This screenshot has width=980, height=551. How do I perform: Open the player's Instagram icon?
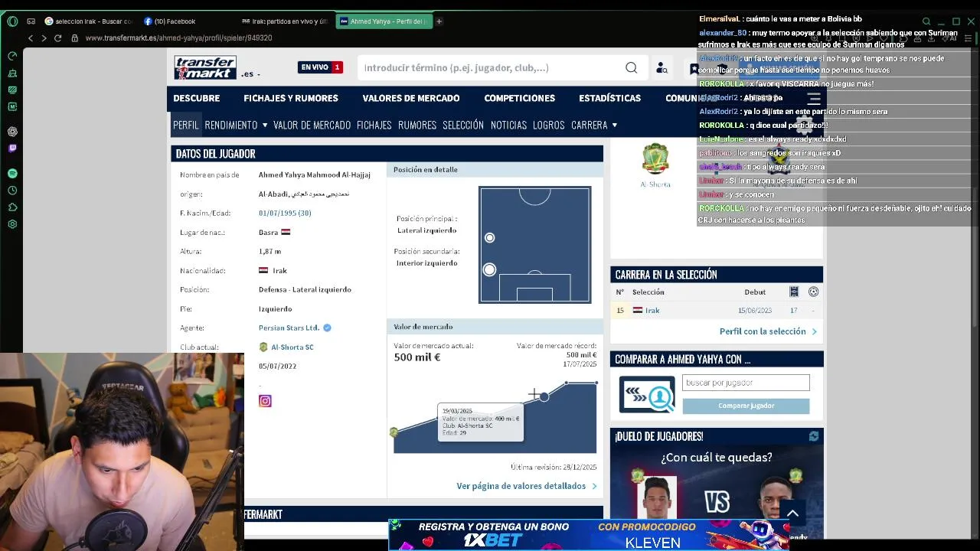pos(265,401)
